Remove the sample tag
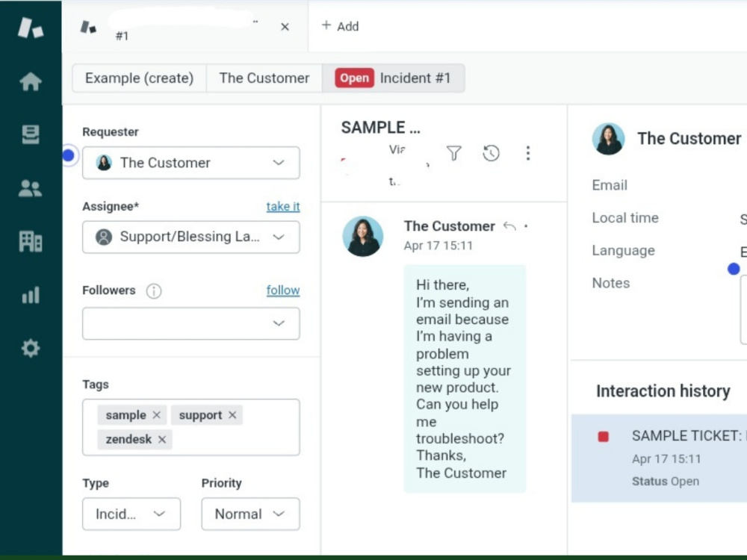The width and height of the screenshot is (747, 560). click(x=156, y=415)
